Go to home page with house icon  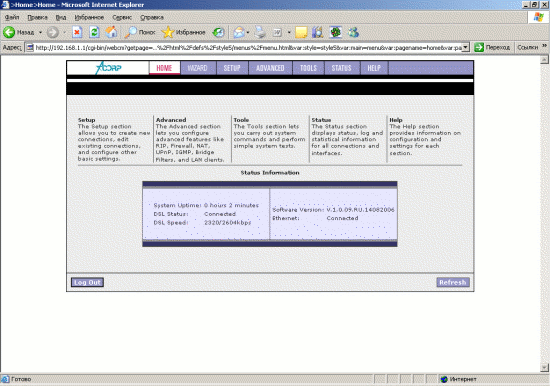(x=111, y=32)
